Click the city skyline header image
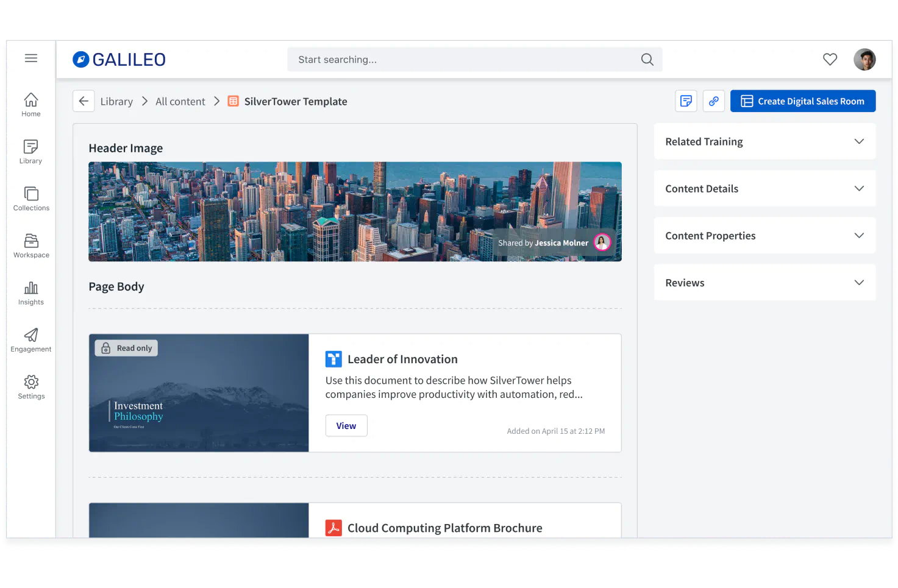The height and width of the screenshot is (588, 898). (355, 211)
